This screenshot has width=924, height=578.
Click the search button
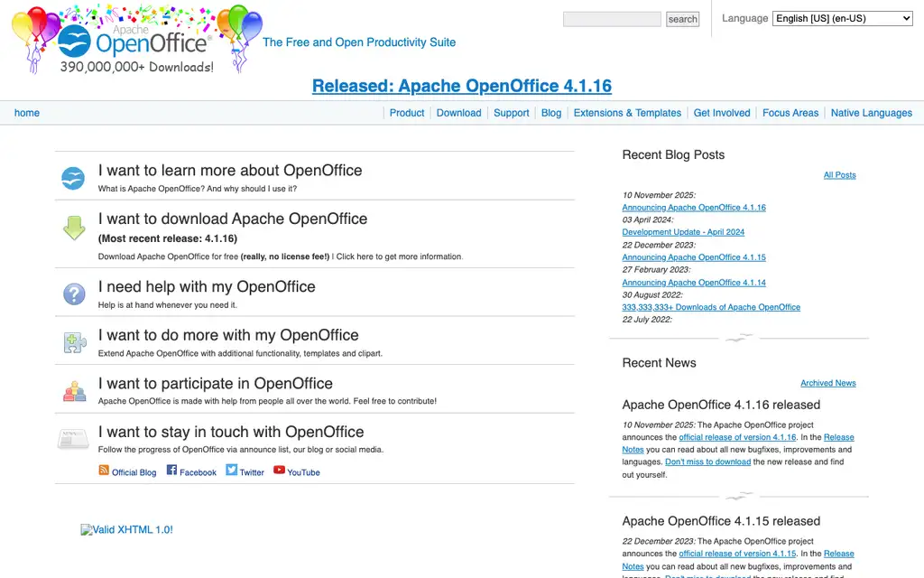pyautogui.click(x=682, y=19)
